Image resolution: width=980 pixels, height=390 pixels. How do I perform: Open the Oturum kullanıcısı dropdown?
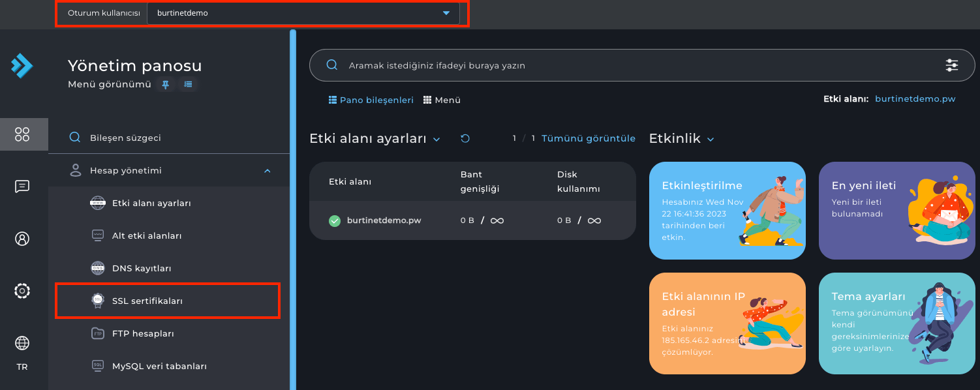(303, 13)
